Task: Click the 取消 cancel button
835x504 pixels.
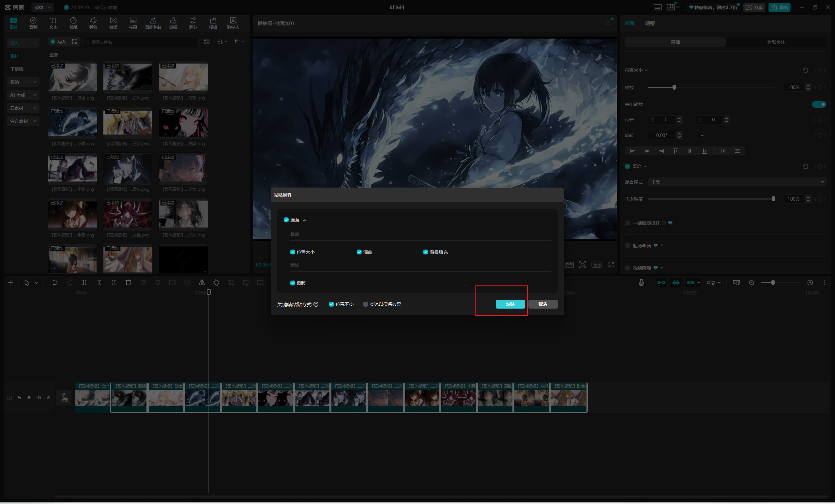Action: [x=543, y=304]
